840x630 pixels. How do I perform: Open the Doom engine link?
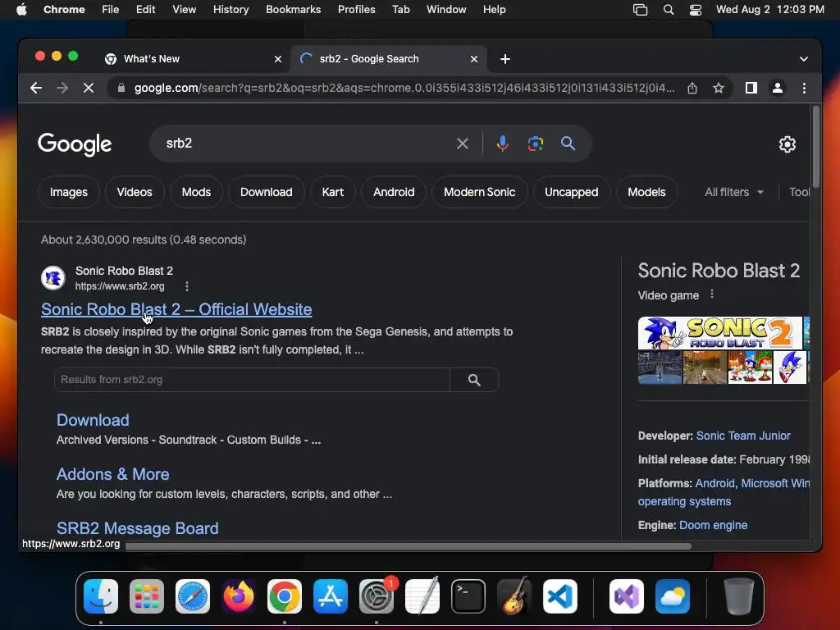click(x=713, y=526)
